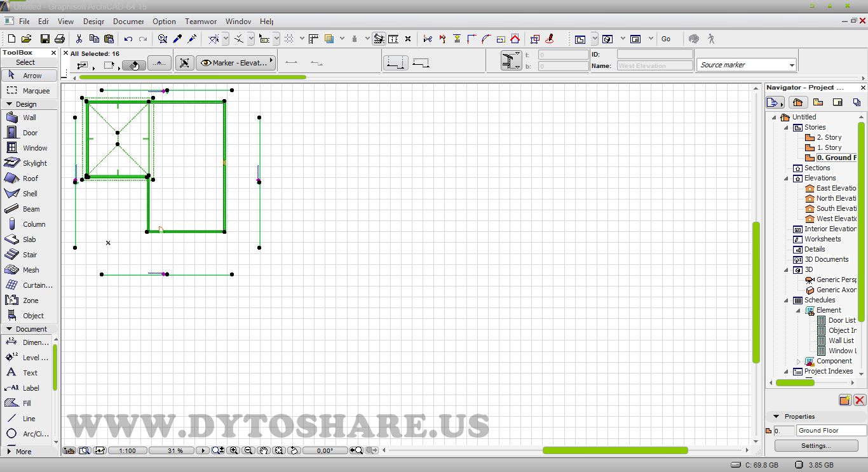
Task: Open the View menu
Action: coord(66,21)
